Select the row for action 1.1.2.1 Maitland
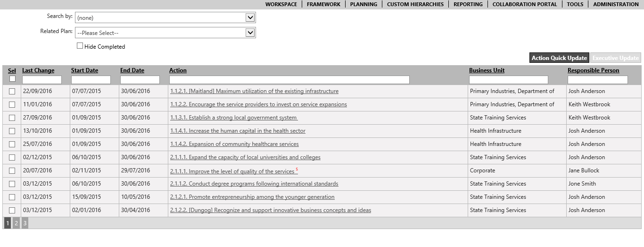 click(12, 91)
